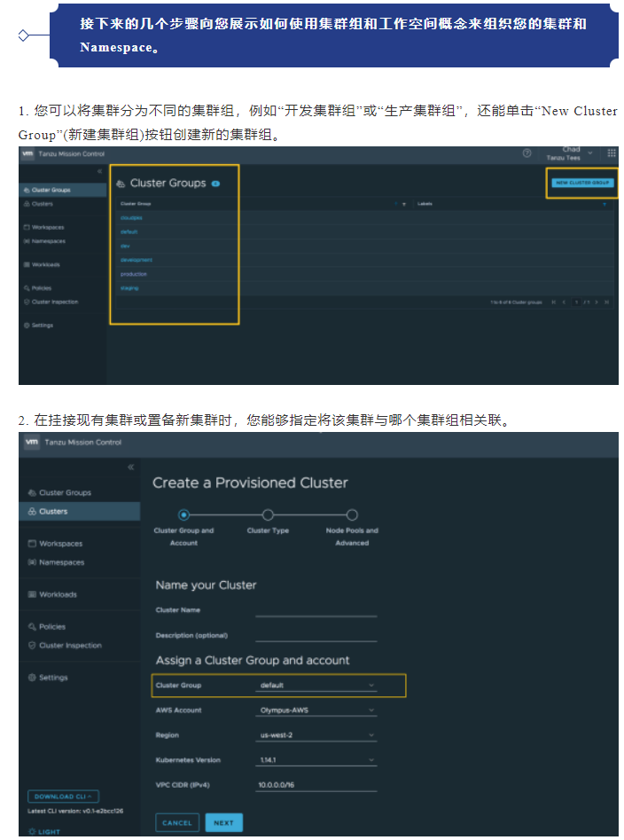Click the Cancel button

coord(177,823)
